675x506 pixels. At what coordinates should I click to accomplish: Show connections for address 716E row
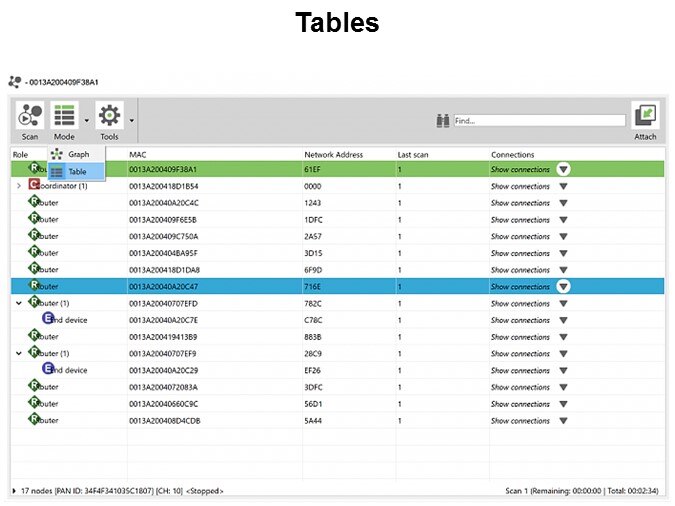point(563,286)
